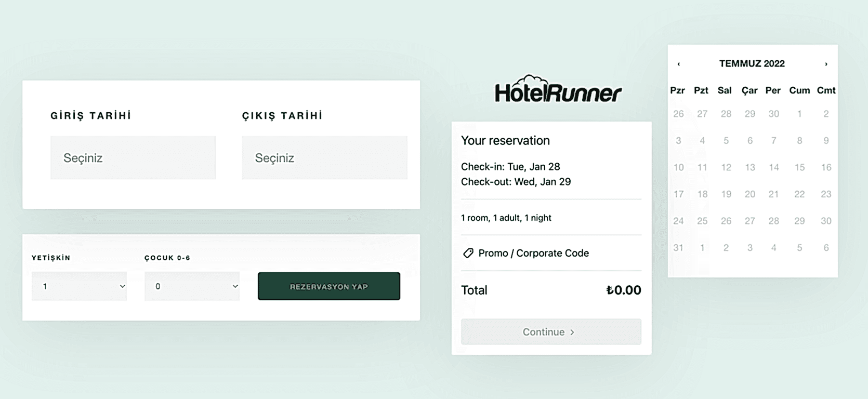The height and width of the screenshot is (399, 868).
Task: Click the promo code tag icon
Action: coord(468,253)
